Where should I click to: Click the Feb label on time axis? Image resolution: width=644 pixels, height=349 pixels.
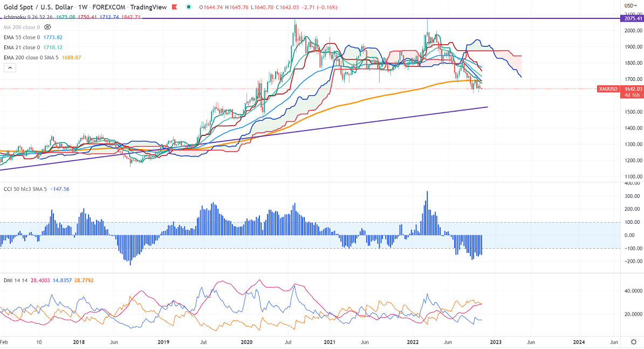(4, 342)
